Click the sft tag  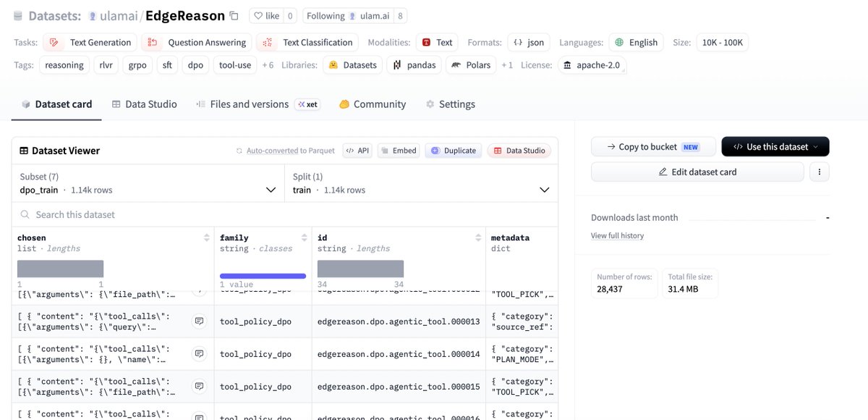tap(167, 64)
